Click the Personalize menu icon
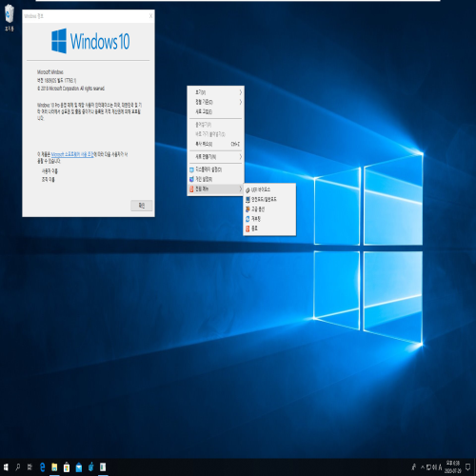476x476 pixels. pos(191,179)
